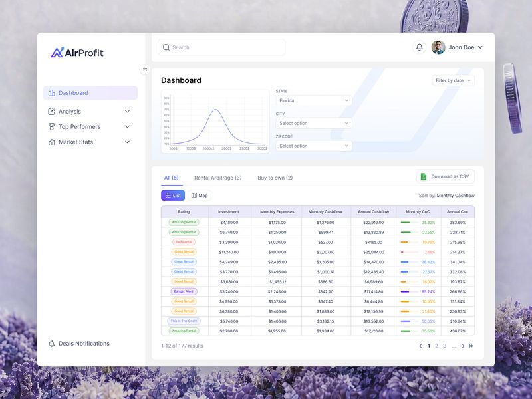
Task: Switch to Buy to own (2) tab
Action: click(x=275, y=178)
